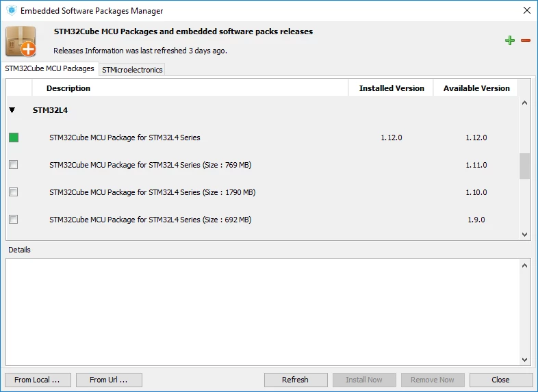The height and width of the screenshot is (392, 538).
Task: Check the STM32L4 version 1.10.0 package checkbox
Action: point(14,192)
